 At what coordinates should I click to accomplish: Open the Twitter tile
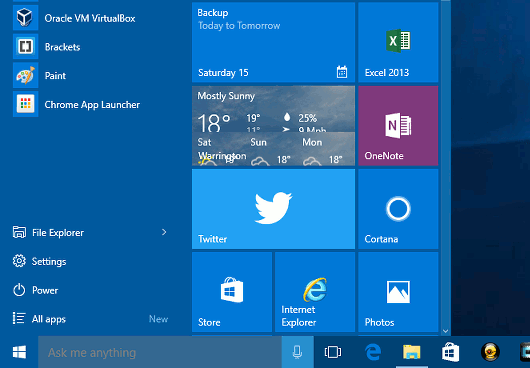pyautogui.click(x=273, y=209)
